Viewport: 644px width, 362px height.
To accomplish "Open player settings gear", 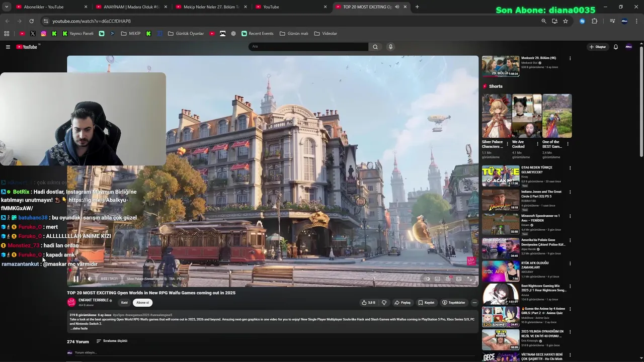I will point(448,279).
